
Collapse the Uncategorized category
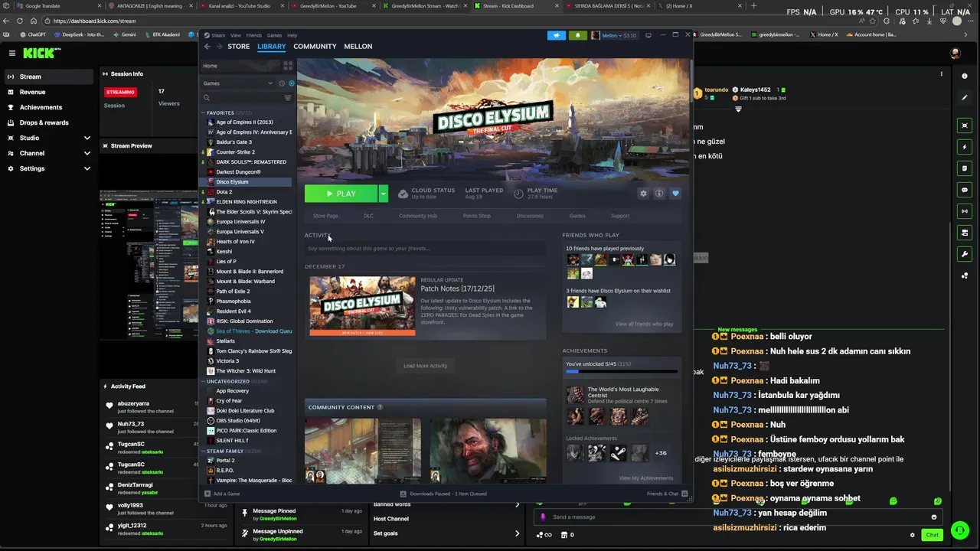pos(204,381)
